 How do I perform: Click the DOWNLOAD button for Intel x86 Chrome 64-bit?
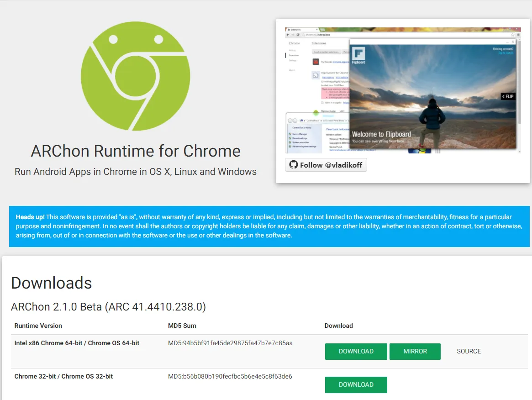(356, 351)
